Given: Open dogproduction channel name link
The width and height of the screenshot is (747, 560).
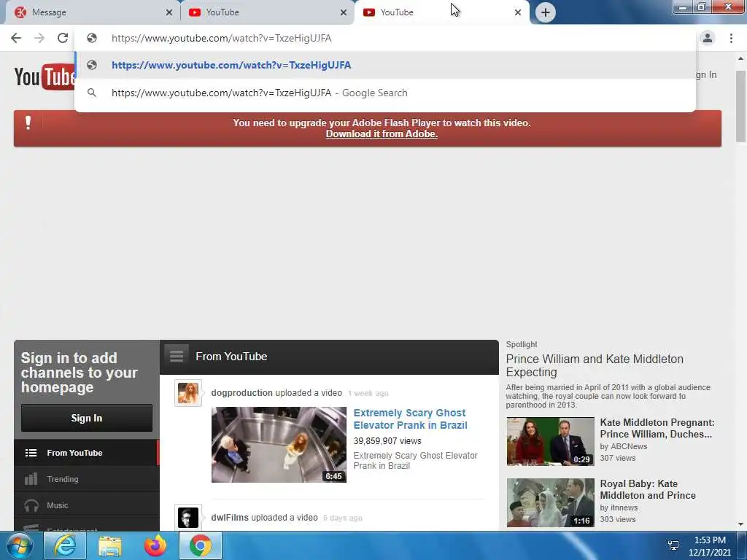Looking at the screenshot, I should [x=242, y=393].
